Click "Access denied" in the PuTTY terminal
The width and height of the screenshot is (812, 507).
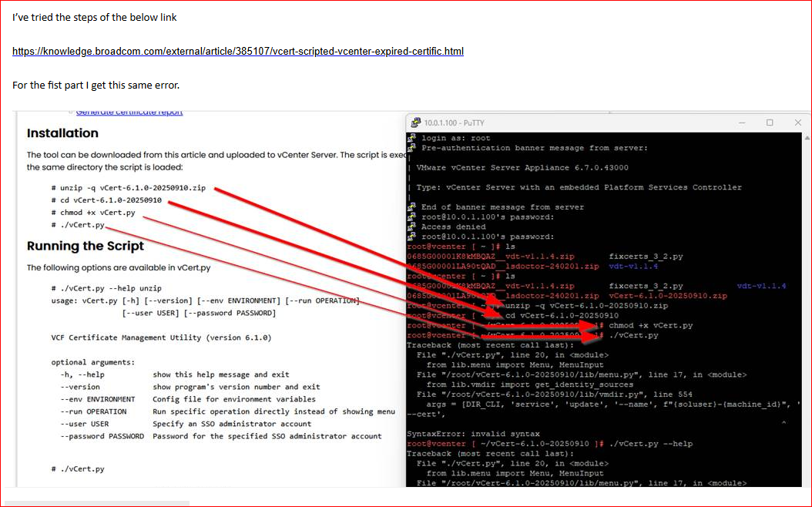pos(454,227)
